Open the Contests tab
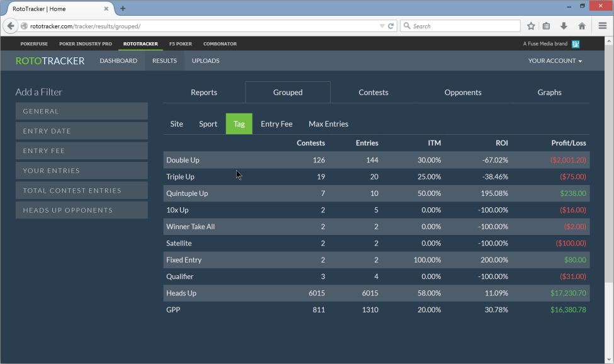 click(x=373, y=93)
